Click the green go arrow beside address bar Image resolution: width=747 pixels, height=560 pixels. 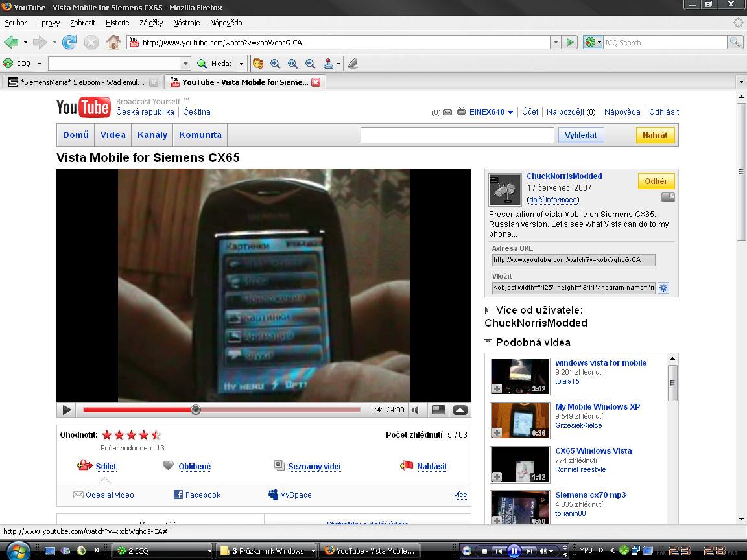(x=570, y=42)
